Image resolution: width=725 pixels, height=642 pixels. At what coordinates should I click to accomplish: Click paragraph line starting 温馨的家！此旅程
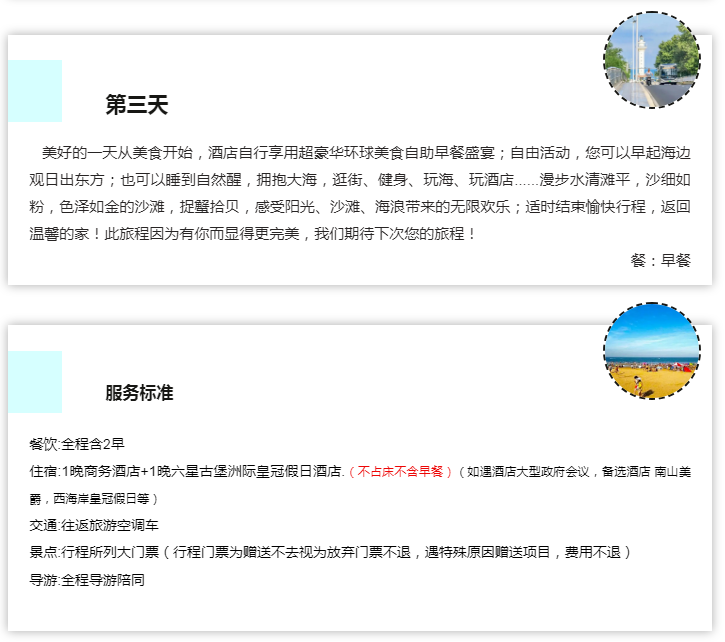tap(253, 234)
